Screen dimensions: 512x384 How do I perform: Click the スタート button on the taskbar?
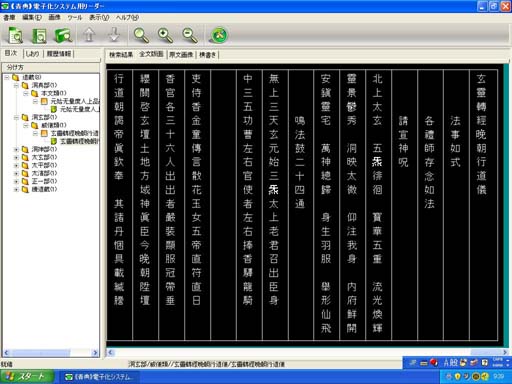pyautogui.click(x=27, y=377)
